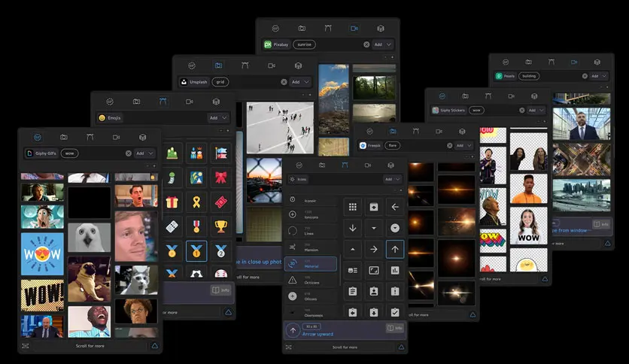Pick the white owl GIF thumbnail
Image resolution: width=629 pixels, height=364 pixels.
(89, 238)
